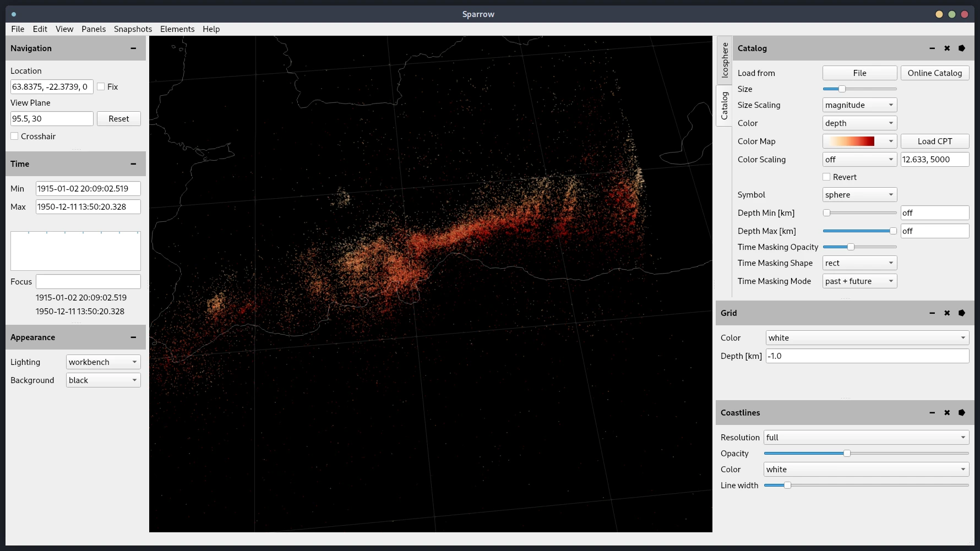Click the Reset view plane button

[119, 119]
